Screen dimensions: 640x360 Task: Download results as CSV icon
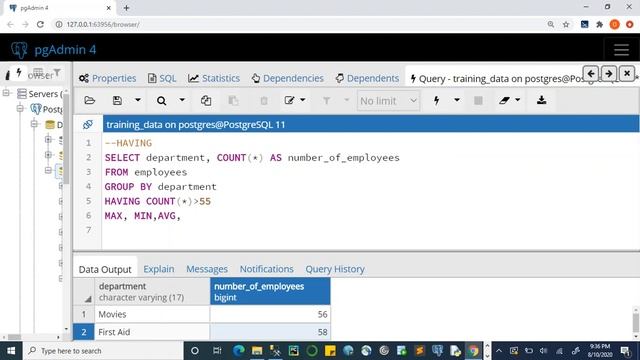coord(542,100)
